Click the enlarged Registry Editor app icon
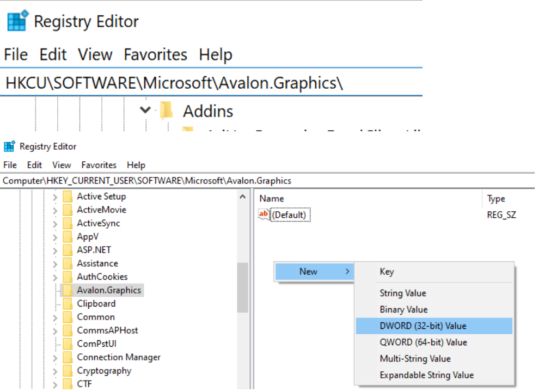538x392 pixels. click(x=17, y=21)
